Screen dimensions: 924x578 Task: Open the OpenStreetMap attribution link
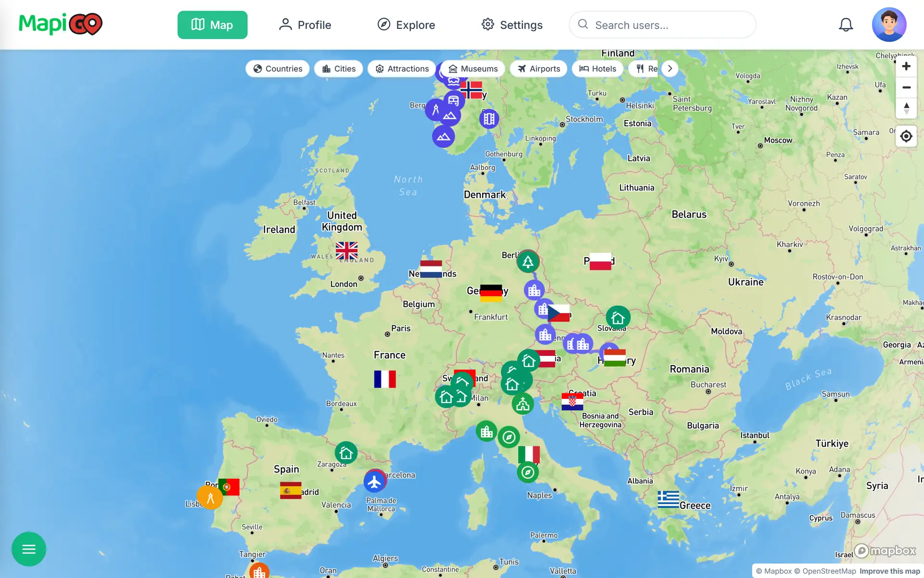(825, 571)
